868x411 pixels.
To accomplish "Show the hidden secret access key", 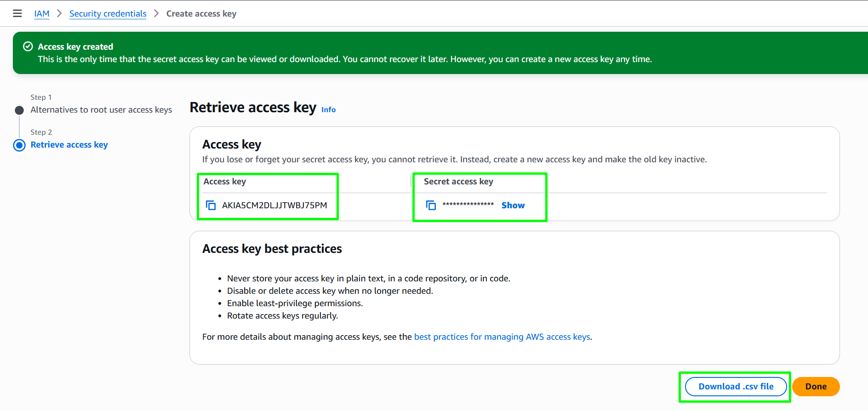I will click(513, 205).
